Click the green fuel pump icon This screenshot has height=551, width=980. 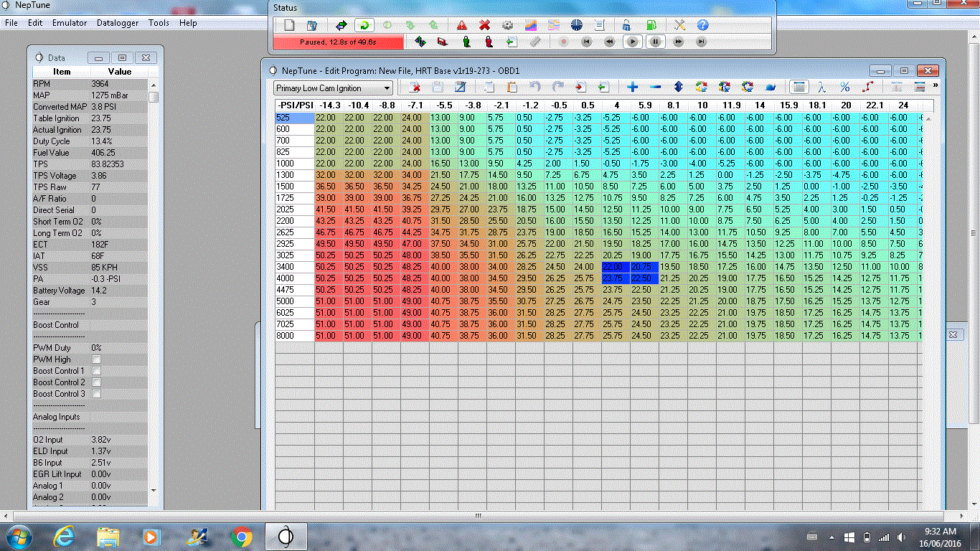click(x=650, y=25)
